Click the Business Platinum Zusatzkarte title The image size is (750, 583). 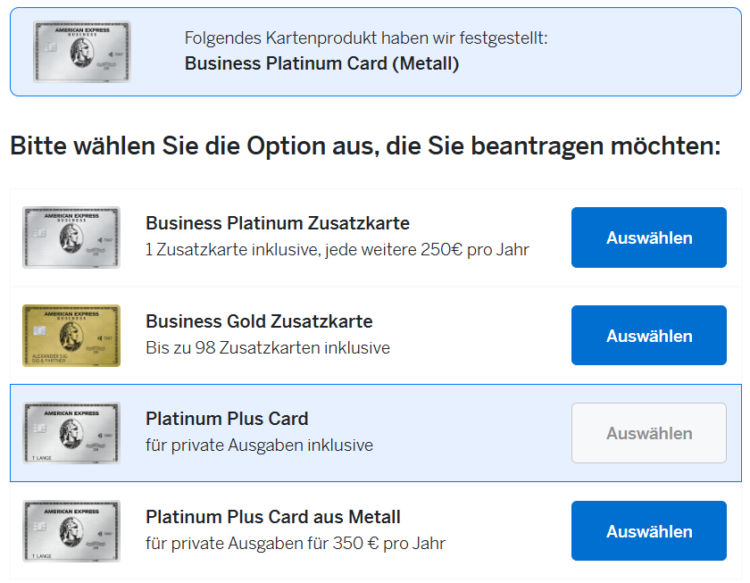coord(277,223)
